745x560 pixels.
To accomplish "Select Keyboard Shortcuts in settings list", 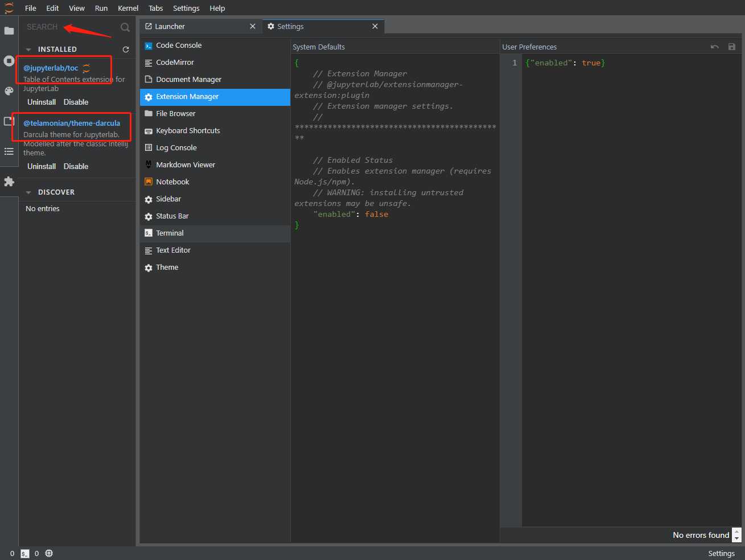I will point(188,131).
